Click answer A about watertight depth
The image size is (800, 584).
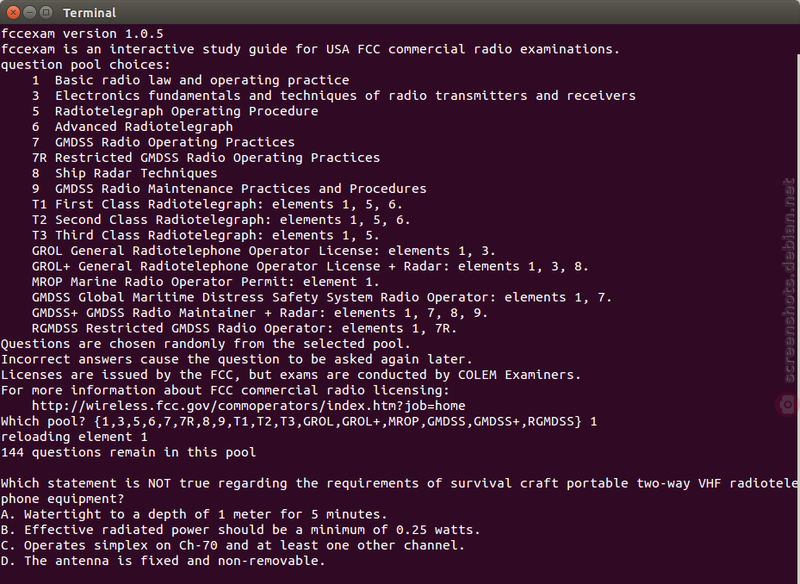[x=194, y=514]
